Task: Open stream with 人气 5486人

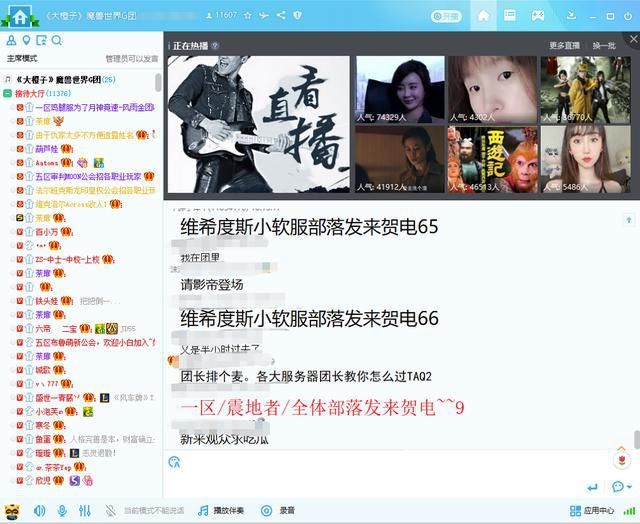Action: [x=585, y=159]
